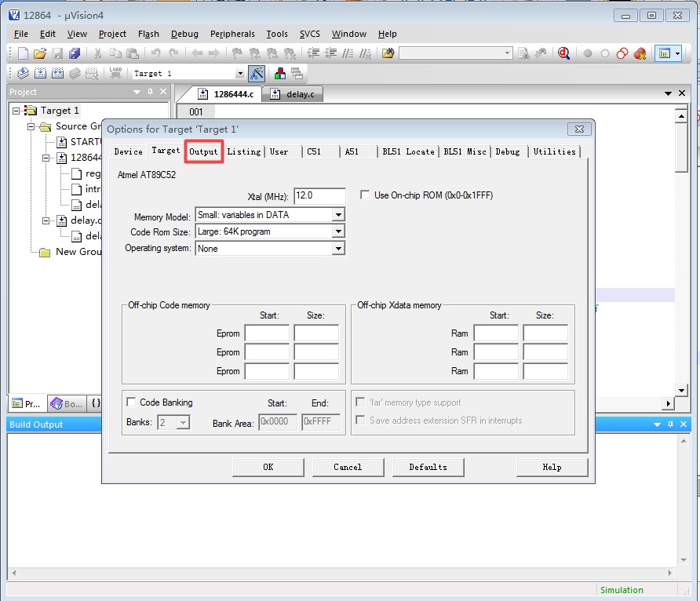Click the Books tab icon in Project panel
This screenshot has width=700, height=601.
click(x=57, y=404)
